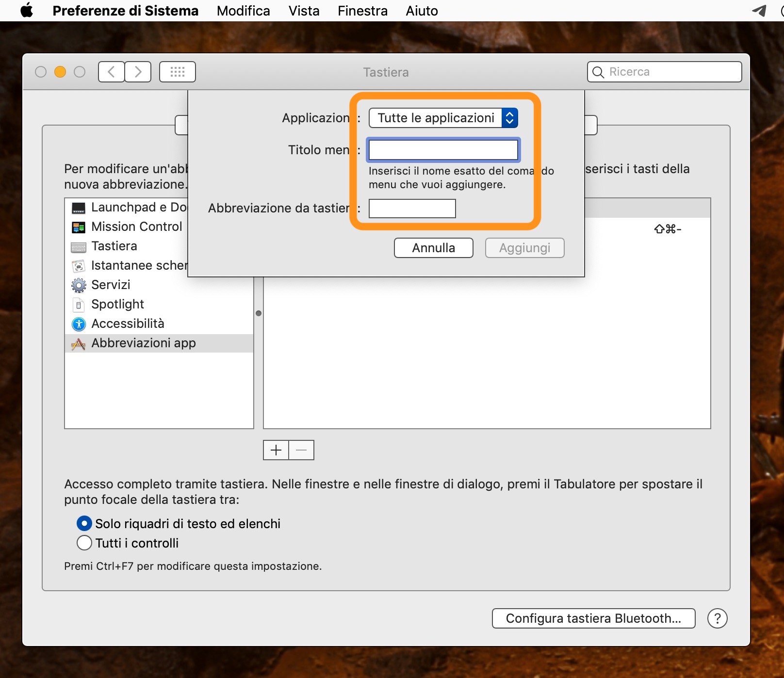Open the Aiuto menu

[x=422, y=11]
